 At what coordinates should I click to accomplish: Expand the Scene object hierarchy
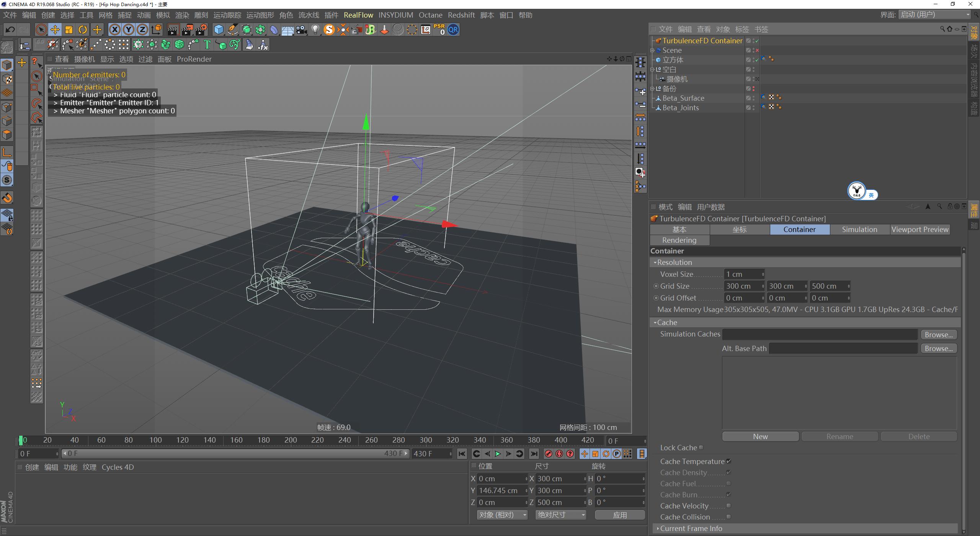[x=652, y=50]
